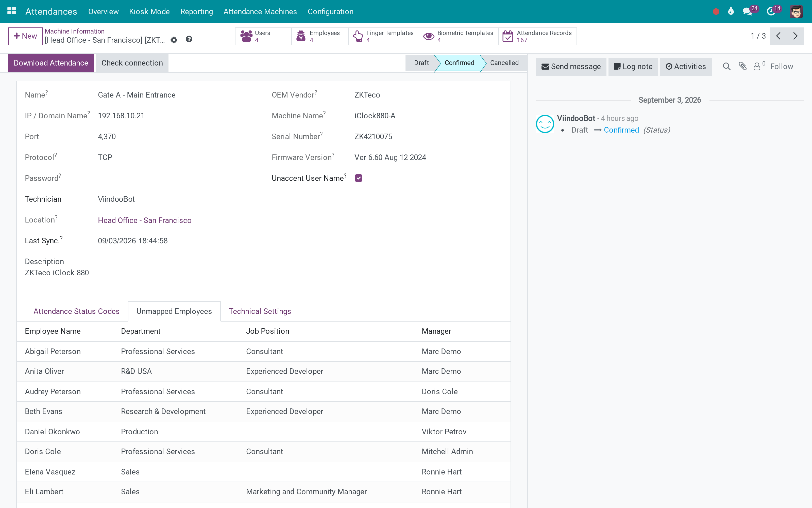The height and width of the screenshot is (508, 812).
Task: Open conversations icon with 24 badge
Action: pos(748,11)
